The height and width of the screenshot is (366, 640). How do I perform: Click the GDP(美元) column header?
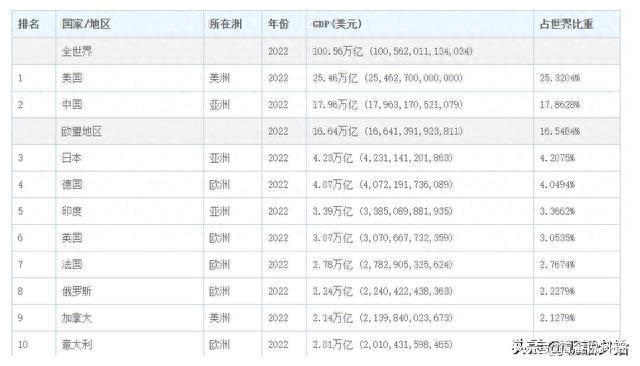[337, 24]
